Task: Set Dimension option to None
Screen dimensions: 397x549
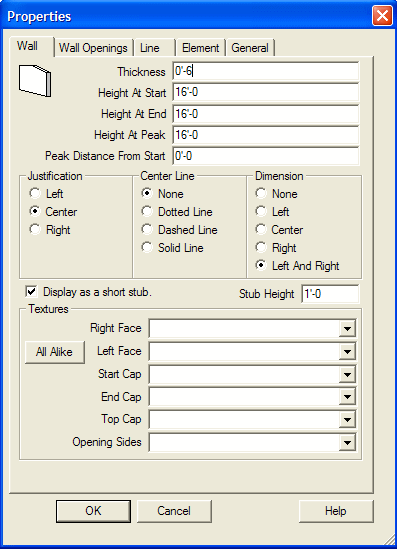Action: pyautogui.click(x=261, y=193)
